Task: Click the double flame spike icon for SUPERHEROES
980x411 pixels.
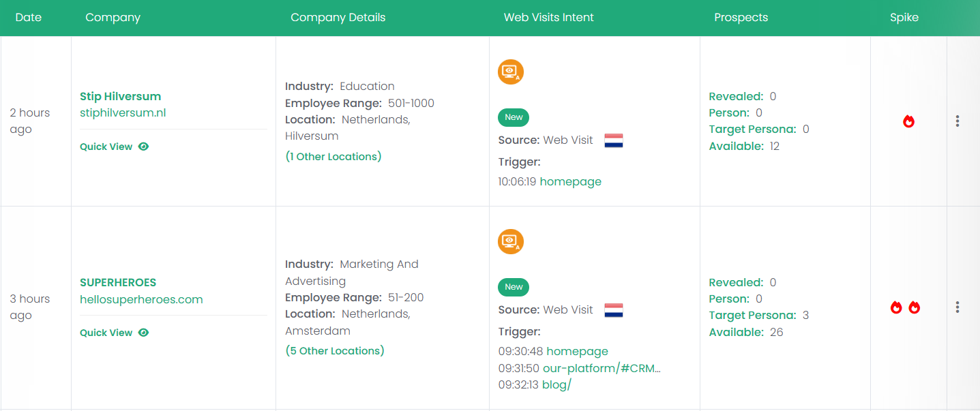Action: tap(905, 307)
